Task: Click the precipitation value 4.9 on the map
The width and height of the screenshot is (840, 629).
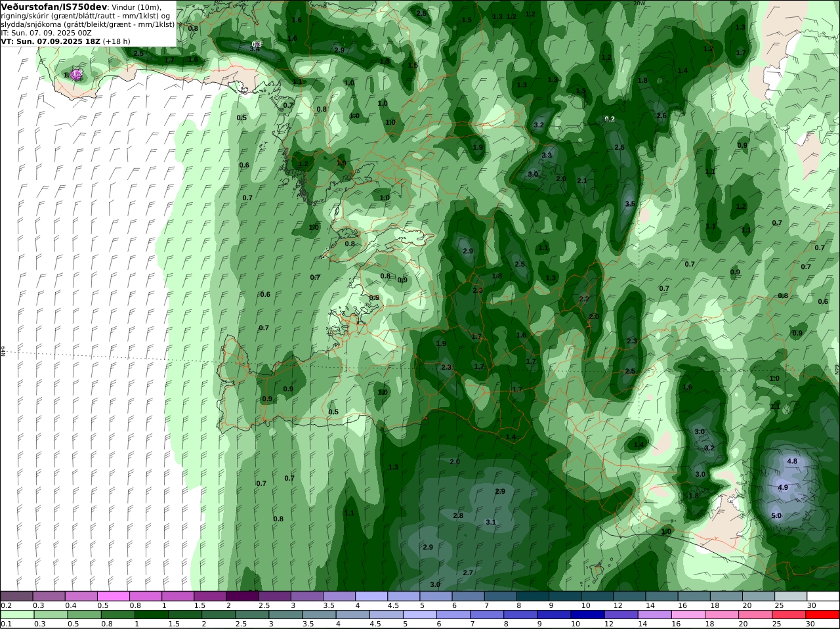Action: 783,487
